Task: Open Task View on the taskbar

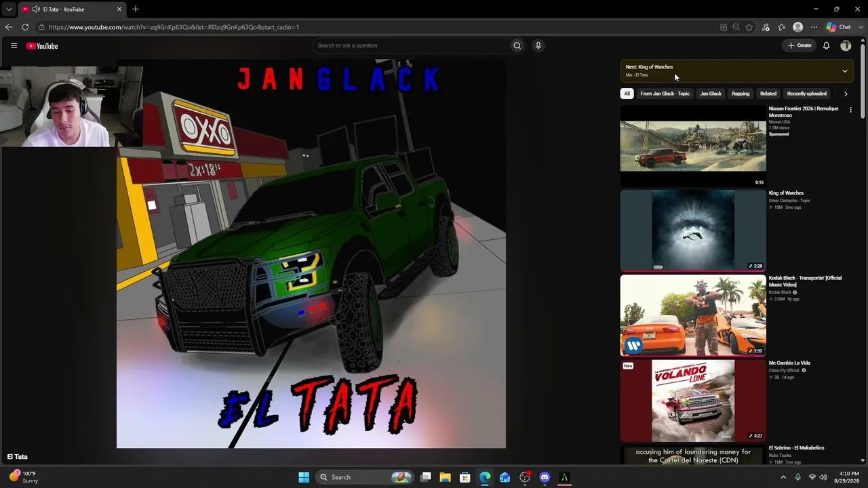Action: coord(426,477)
